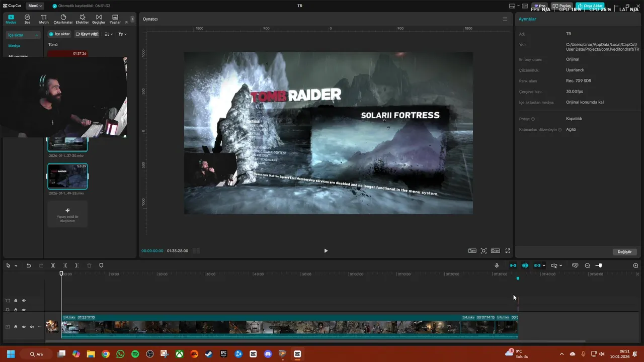Trim right of the playhead
Image resolution: width=644 pixels, height=362 pixels.
(77, 265)
